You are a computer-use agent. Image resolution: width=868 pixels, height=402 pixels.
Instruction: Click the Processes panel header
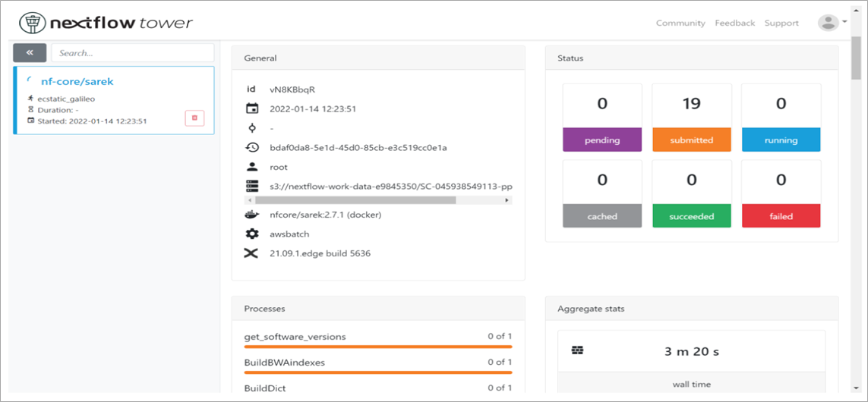pos(378,308)
